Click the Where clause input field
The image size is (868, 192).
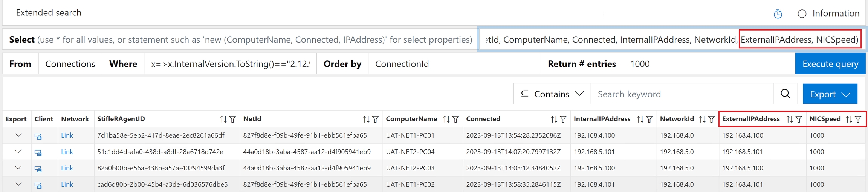tap(230, 64)
